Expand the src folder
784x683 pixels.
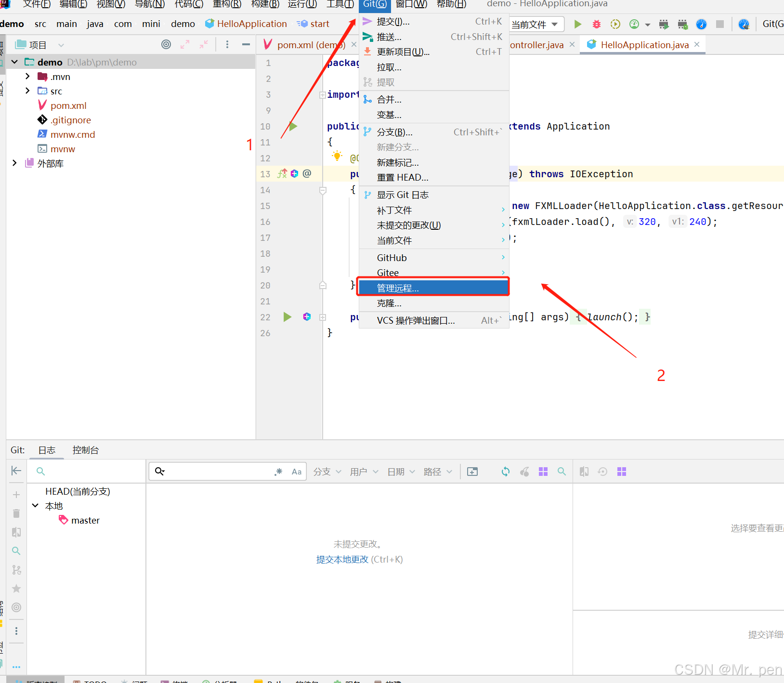click(27, 91)
